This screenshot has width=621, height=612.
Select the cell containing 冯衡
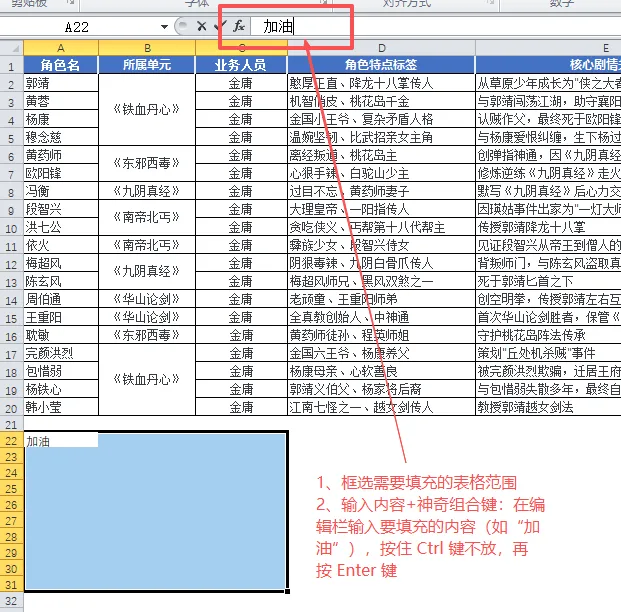[x=61, y=191]
